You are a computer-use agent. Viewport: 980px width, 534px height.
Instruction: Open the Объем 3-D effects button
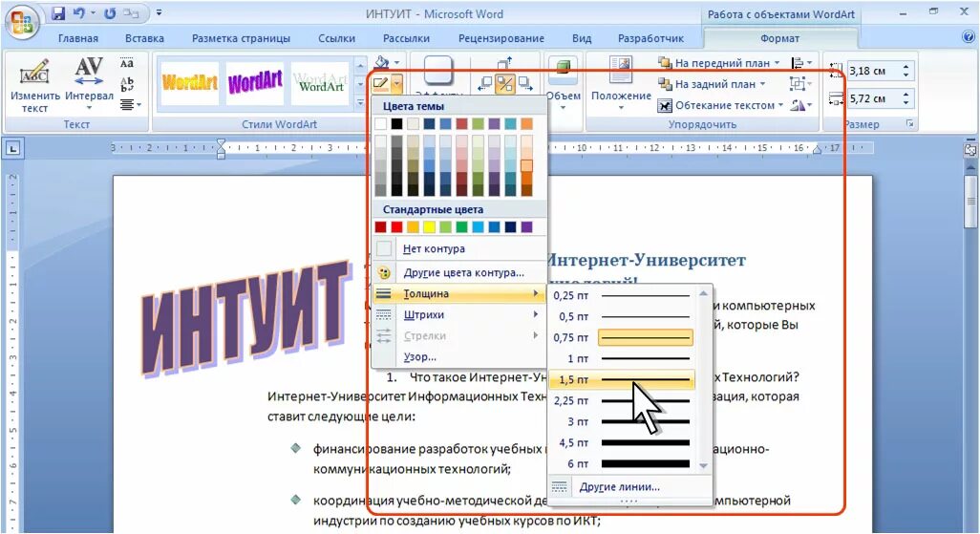(x=564, y=84)
